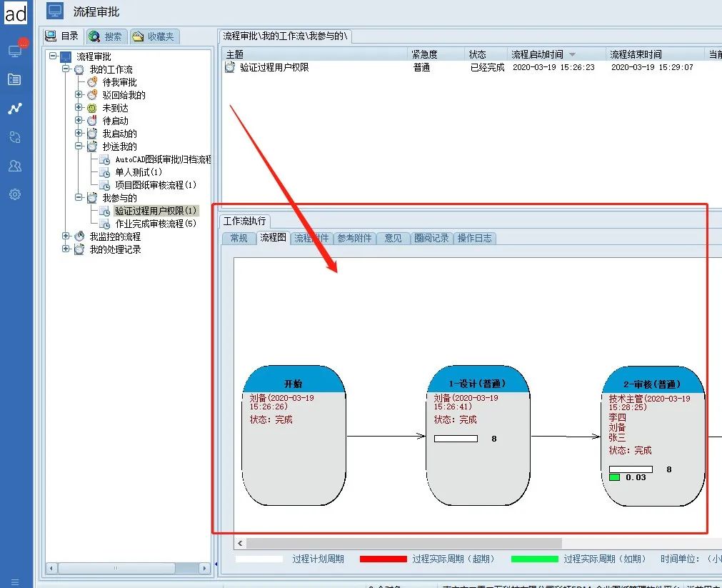722x588 pixels.
Task: Switch to the 操作日志 tab
Action: 474,239
